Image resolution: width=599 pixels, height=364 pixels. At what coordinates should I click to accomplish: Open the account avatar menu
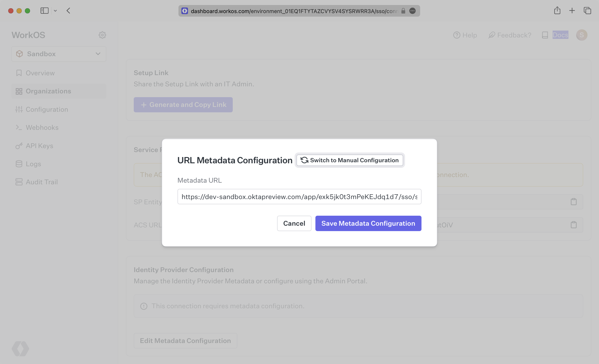pyautogui.click(x=582, y=35)
